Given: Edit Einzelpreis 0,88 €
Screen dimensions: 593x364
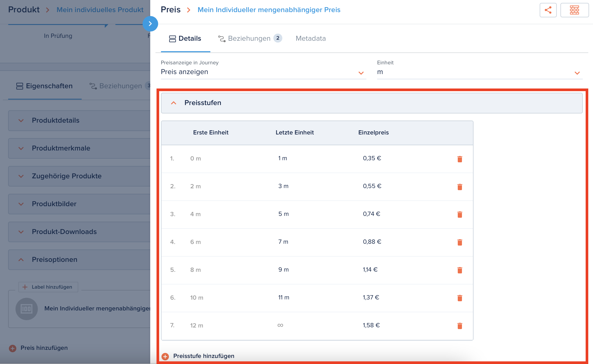Looking at the screenshot, I should coord(372,242).
